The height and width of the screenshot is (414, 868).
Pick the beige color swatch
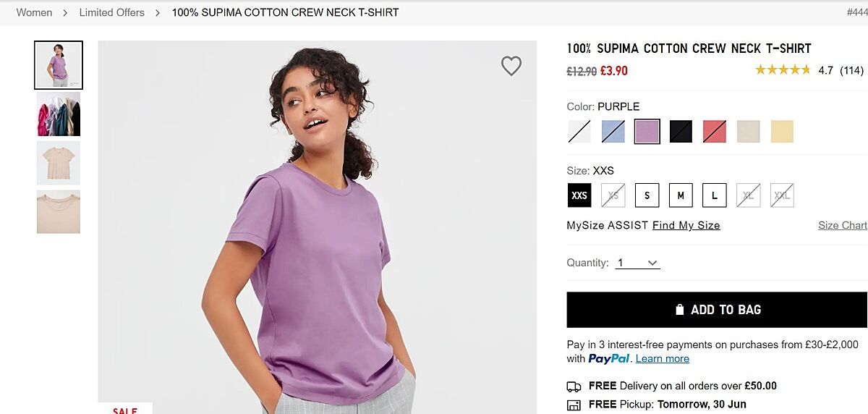coord(748,132)
